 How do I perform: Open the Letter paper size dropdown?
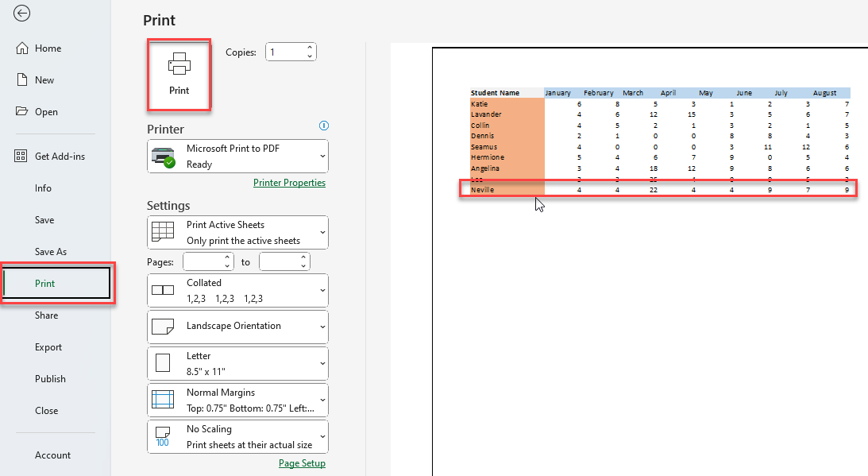237,363
